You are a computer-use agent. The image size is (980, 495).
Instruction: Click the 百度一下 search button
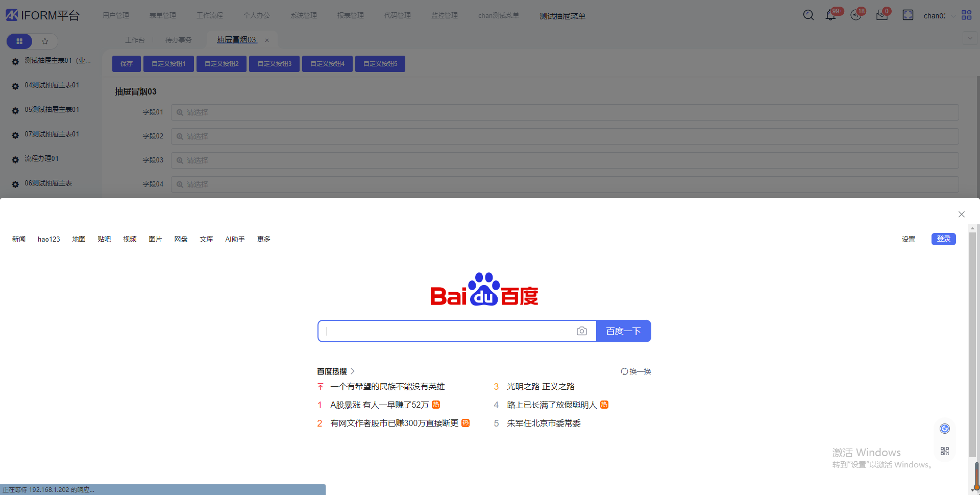(x=623, y=331)
